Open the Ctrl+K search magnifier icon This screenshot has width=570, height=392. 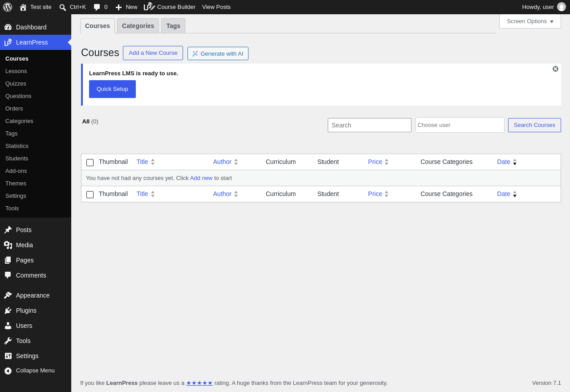(63, 7)
